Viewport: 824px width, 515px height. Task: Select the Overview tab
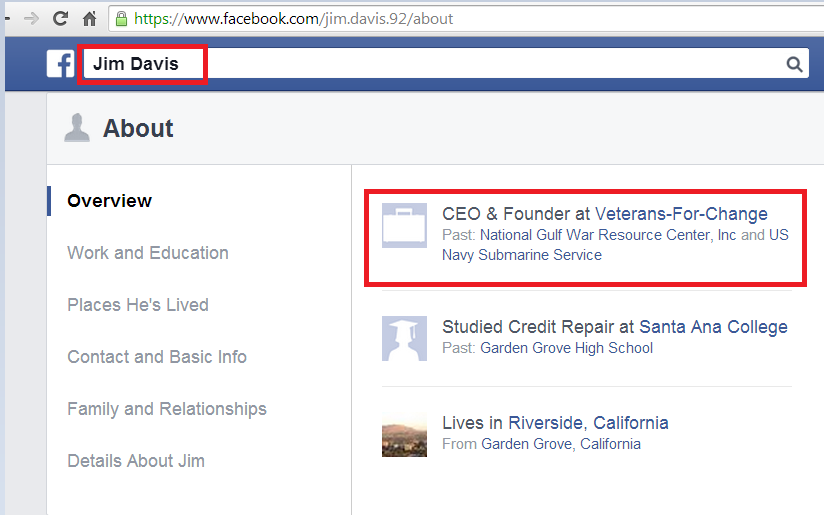pos(109,201)
